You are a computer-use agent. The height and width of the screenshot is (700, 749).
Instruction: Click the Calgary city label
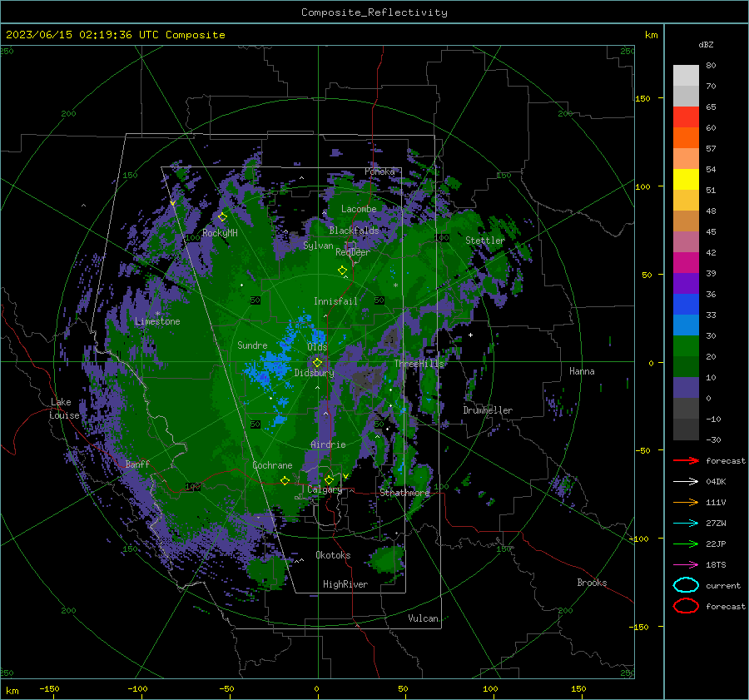click(x=325, y=489)
